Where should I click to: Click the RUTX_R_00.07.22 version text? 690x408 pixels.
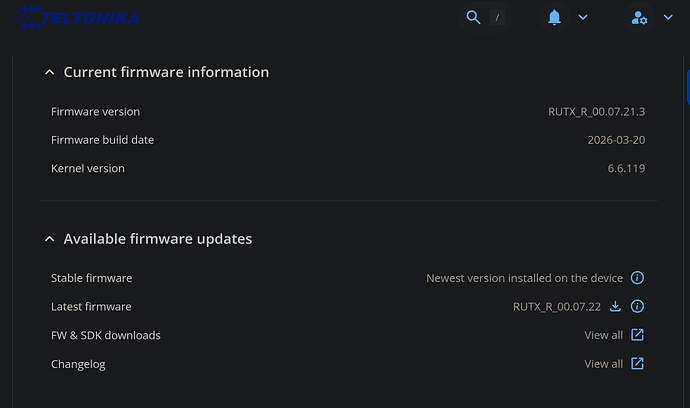(558, 306)
